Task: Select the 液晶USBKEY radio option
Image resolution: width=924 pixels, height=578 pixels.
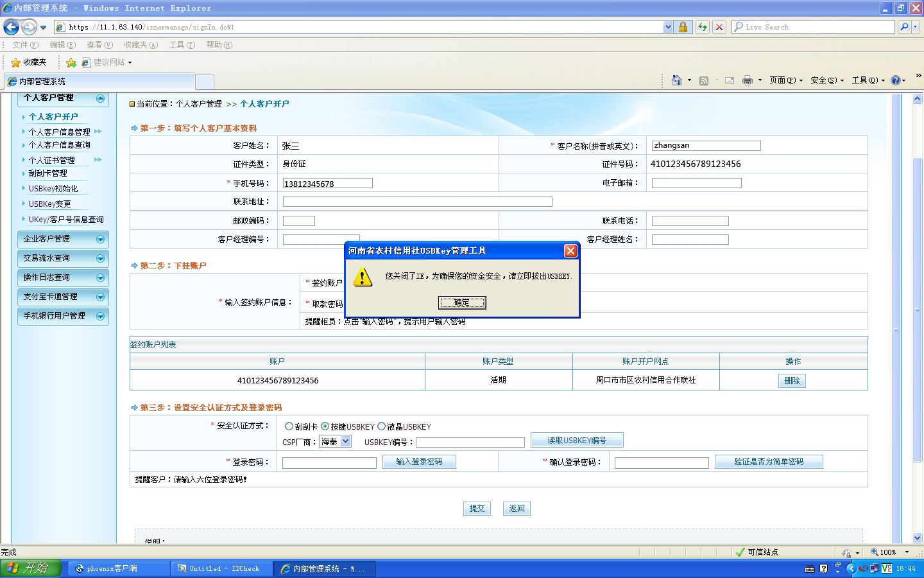Action: coord(382,426)
